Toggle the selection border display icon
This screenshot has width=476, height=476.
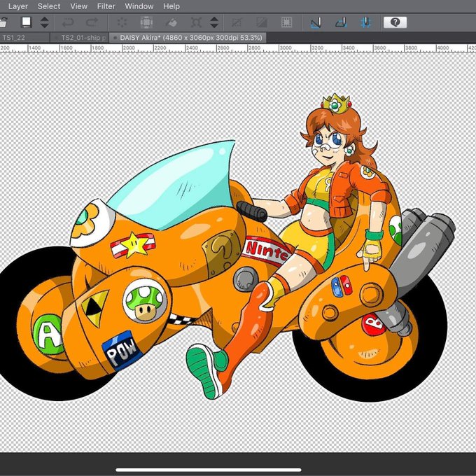pyautogui.click(x=286, y=22)
